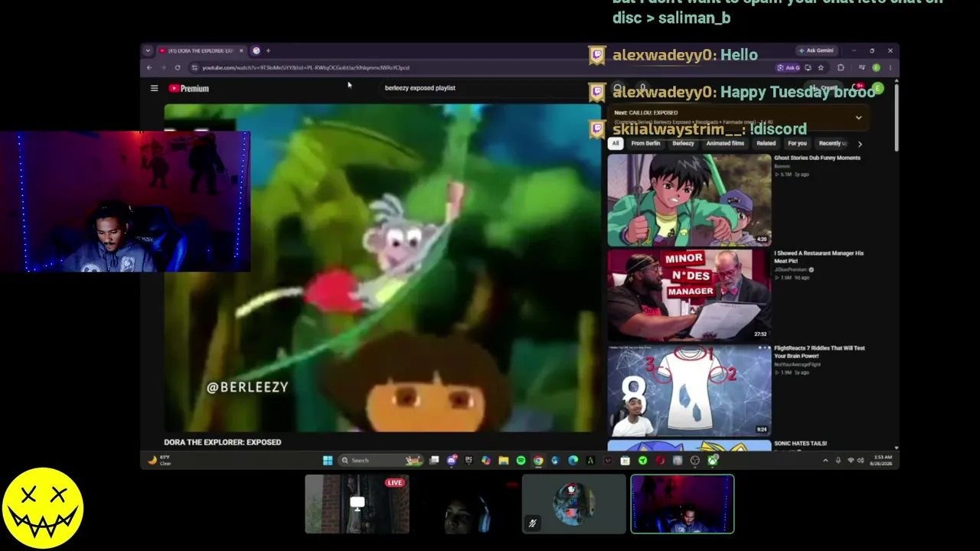
Task: Click 'I Showed A Restaurant Manager' title
Action: 818,256
